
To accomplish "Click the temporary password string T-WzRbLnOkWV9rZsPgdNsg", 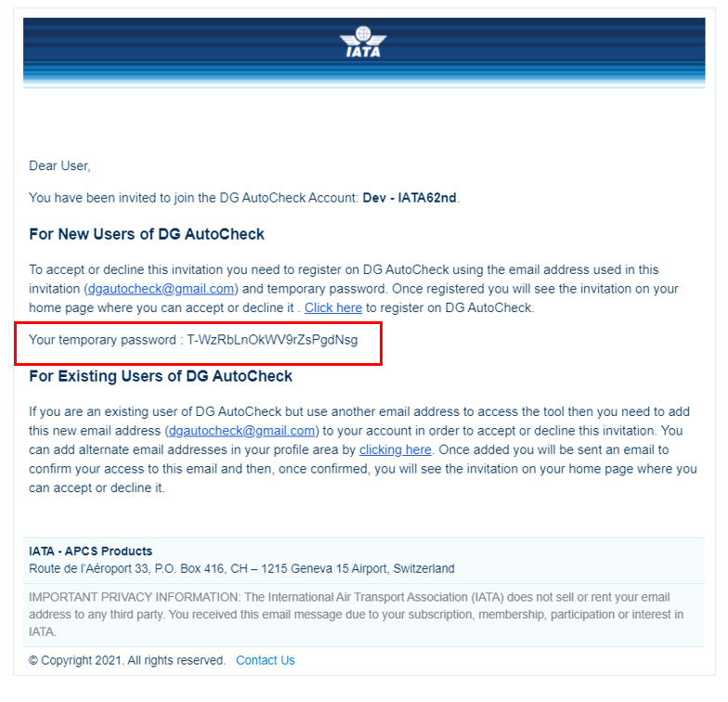I will pos(273,340).
